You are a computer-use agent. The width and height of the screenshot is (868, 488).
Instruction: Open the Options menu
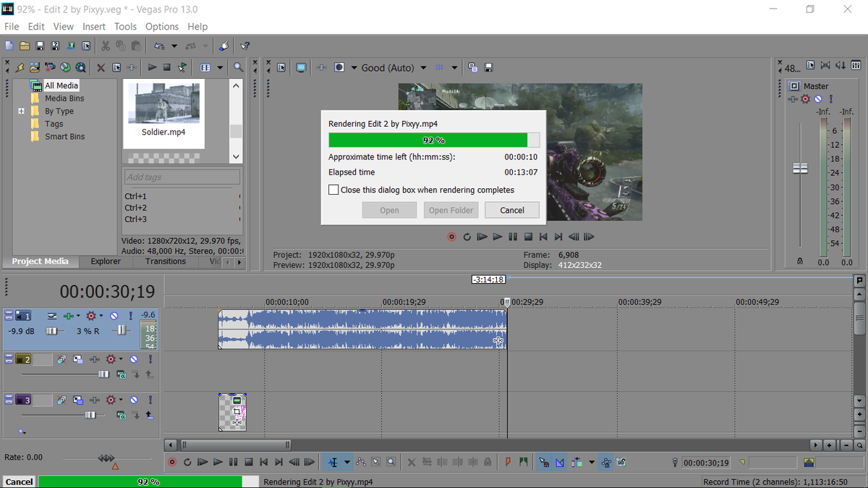pos(162,26)
